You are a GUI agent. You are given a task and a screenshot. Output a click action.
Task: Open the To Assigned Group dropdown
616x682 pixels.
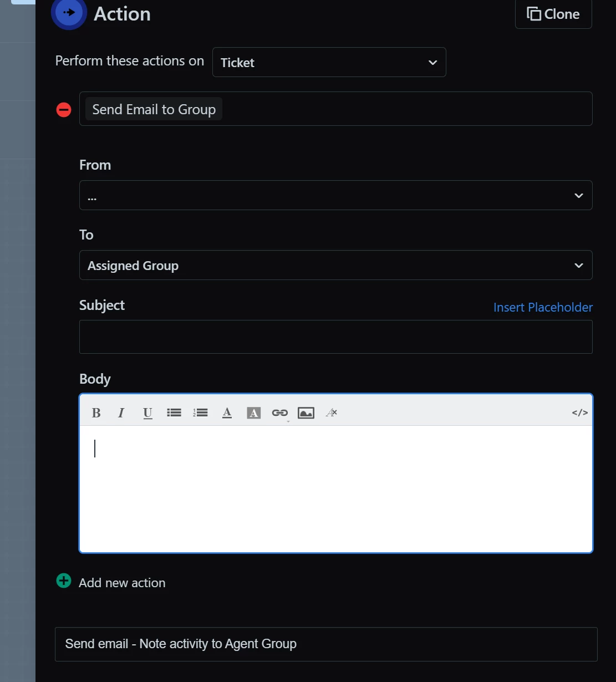point(336,265)
